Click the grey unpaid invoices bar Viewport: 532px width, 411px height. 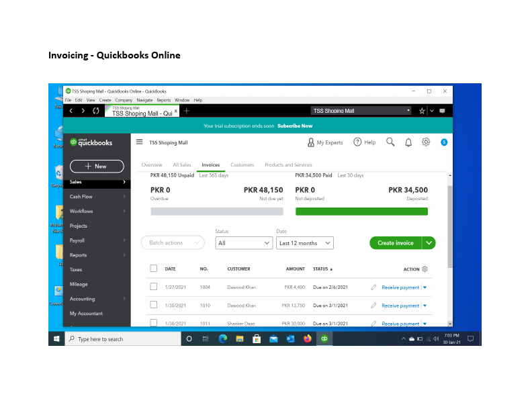coord(217,212)
